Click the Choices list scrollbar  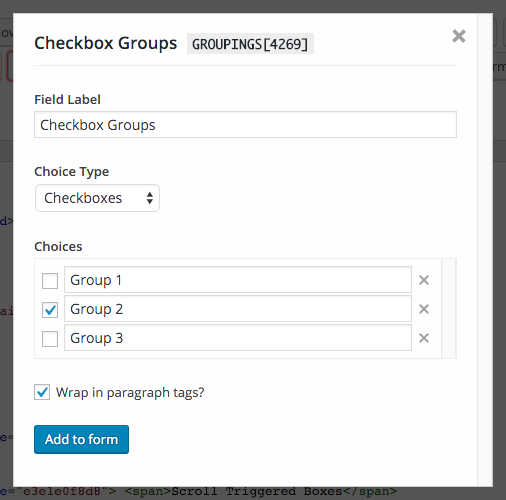pos(449,309)
